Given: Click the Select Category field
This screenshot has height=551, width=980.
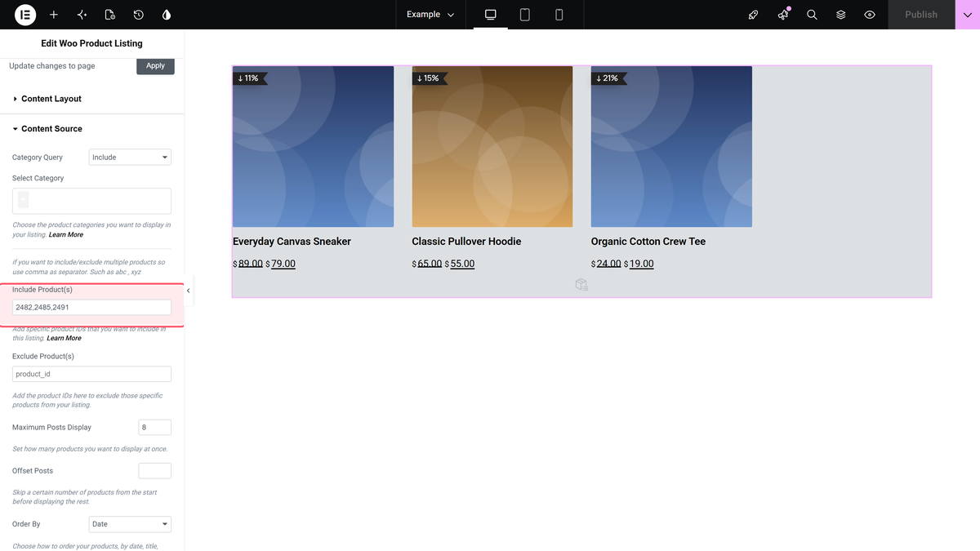Looking at the screenshot, I should point(91,201).
